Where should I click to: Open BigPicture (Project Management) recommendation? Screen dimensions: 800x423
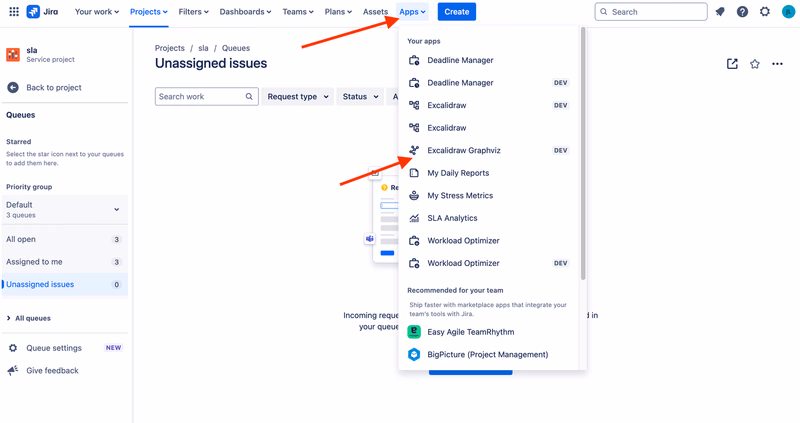[x=489, y=354]
